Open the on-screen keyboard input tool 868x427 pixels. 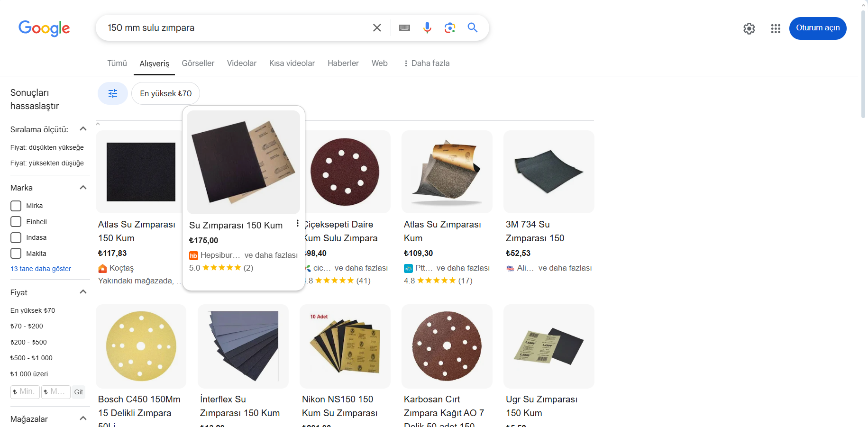404,28
